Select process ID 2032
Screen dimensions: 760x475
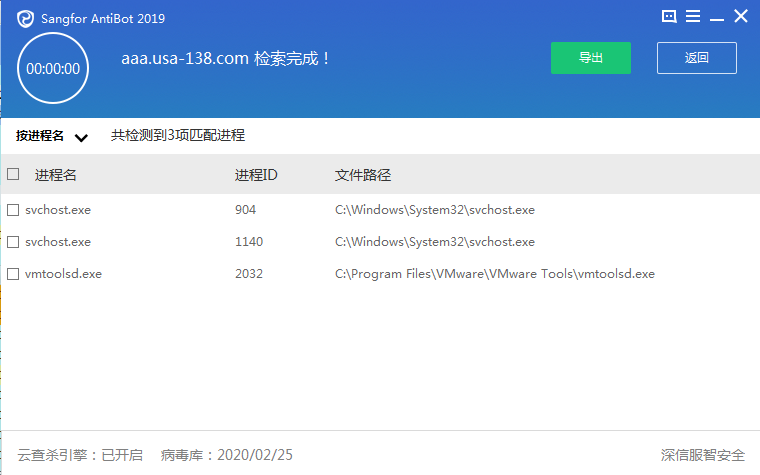(x=249, y=274)
